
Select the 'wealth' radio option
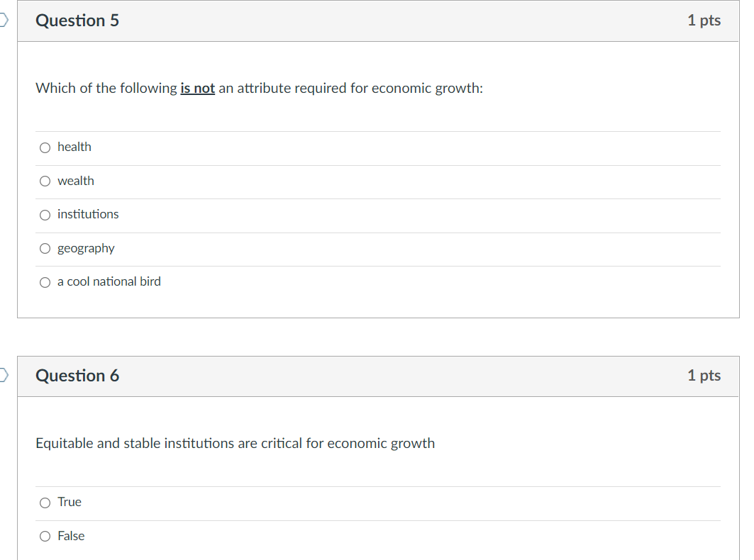pos(45,181)
